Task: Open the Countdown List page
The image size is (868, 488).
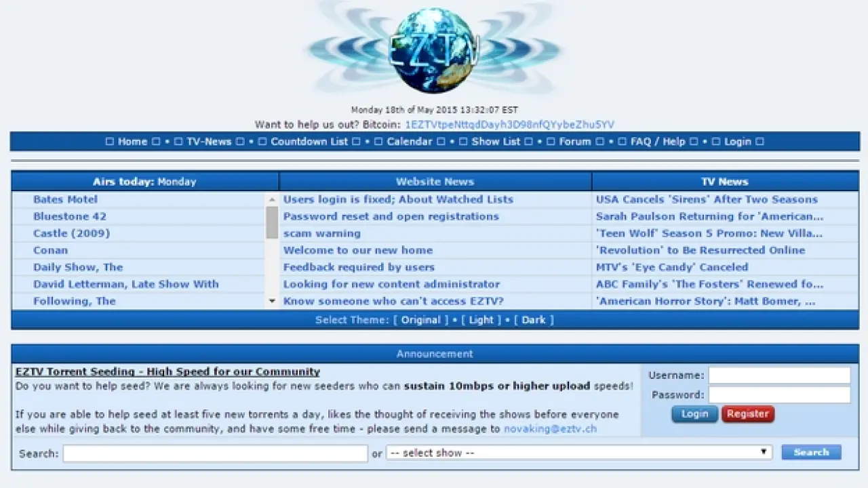Action: pyautogui.click(x=309, y=142)
